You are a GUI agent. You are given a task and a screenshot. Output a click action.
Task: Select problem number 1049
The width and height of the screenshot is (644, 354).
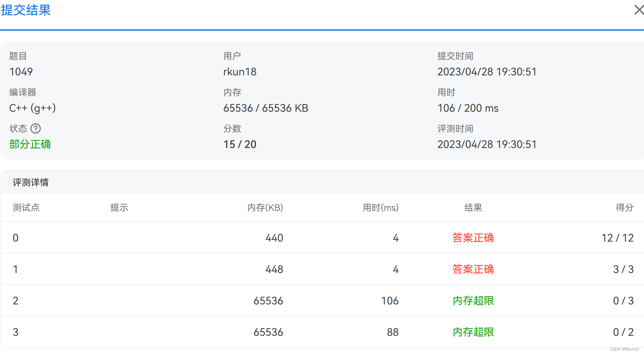pos(21,72)
